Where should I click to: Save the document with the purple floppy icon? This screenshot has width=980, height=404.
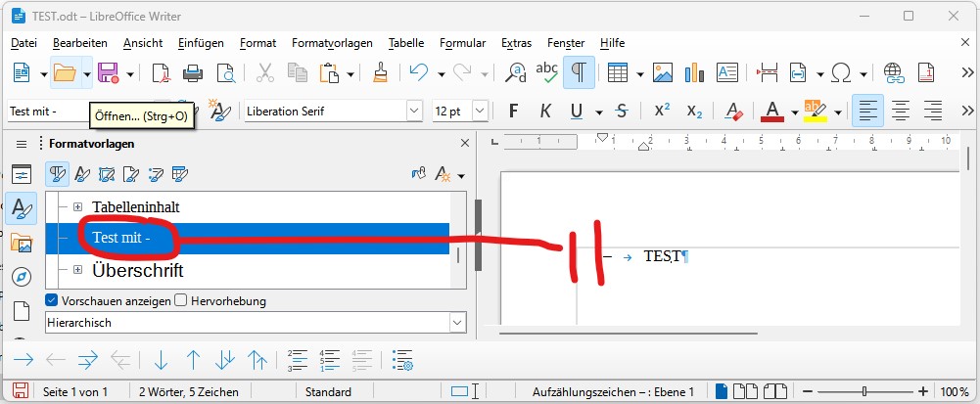click(x=108, y=73)
